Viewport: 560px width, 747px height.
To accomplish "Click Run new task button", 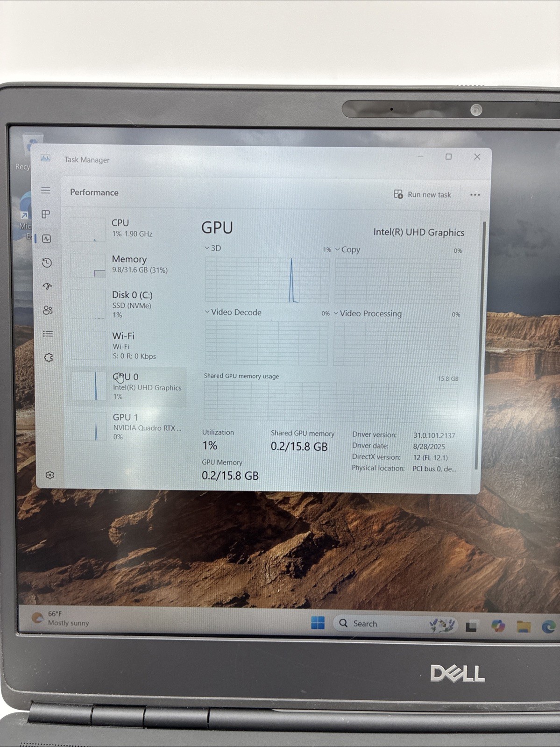I will tap(422, 194).
